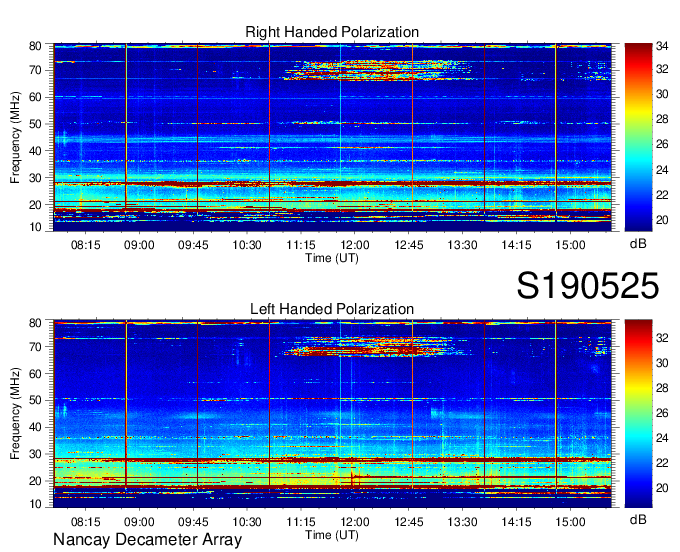Click the dB unit label under bottom colorbar
Screen dimensions: 680x552
(638, 520)
